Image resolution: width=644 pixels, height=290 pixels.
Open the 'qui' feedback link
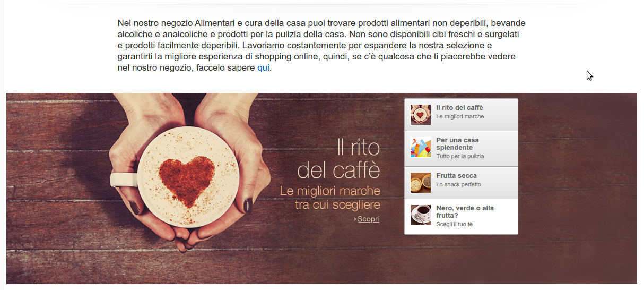tap(264, 68)
